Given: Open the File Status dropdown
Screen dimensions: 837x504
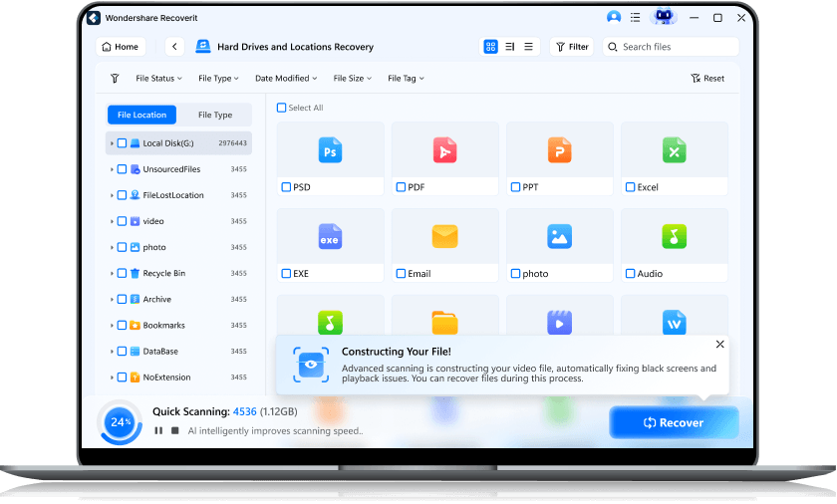Looking at the screenshot, I should point(158,79).
